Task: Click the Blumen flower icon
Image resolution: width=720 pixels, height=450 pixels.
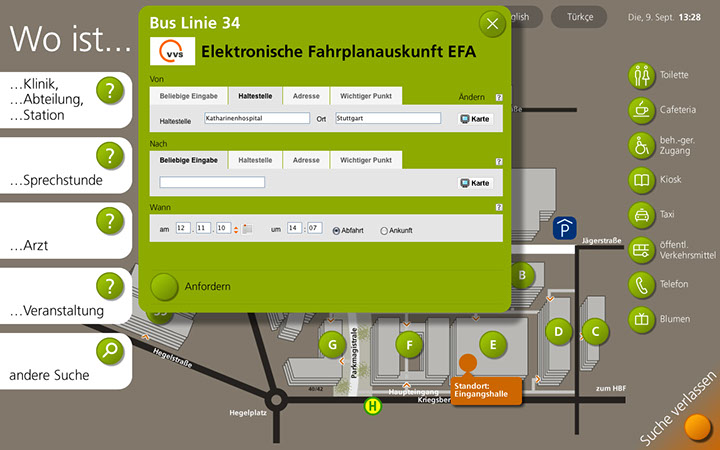Action: [x=641, y=319]
